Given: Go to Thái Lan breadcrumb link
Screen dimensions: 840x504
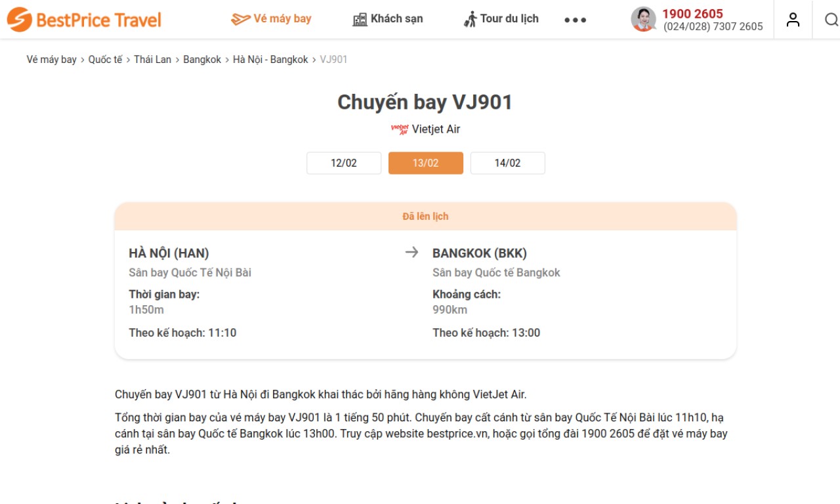Looking at the screenshot, I should (x=152, y=59).
